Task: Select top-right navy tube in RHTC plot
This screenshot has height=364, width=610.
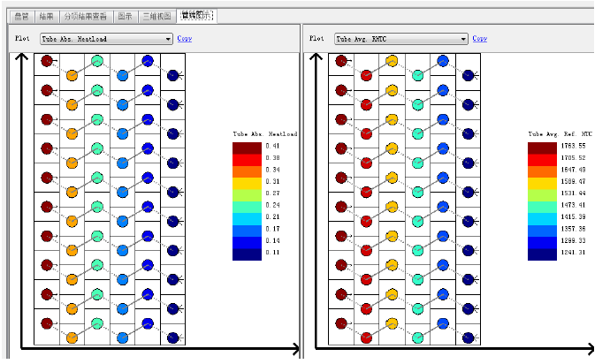Action: pyautogui.click(x=469, y=75)
